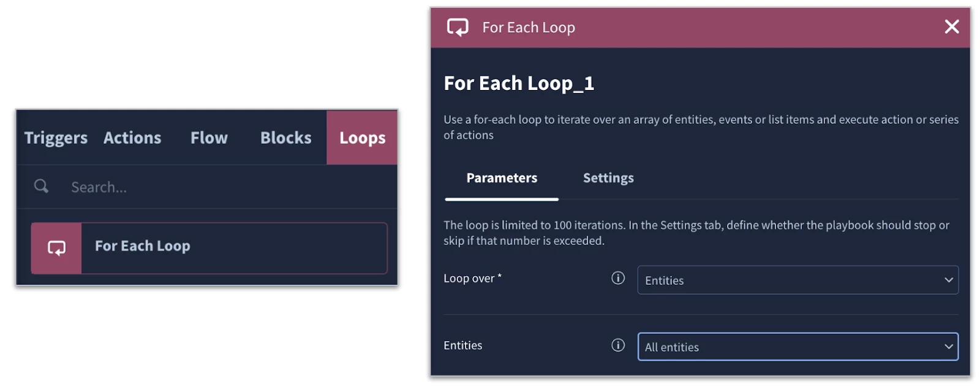This screenshot has width=980, height=390.
Task: Switch to the Flow tab
Action: pos(209,138)
